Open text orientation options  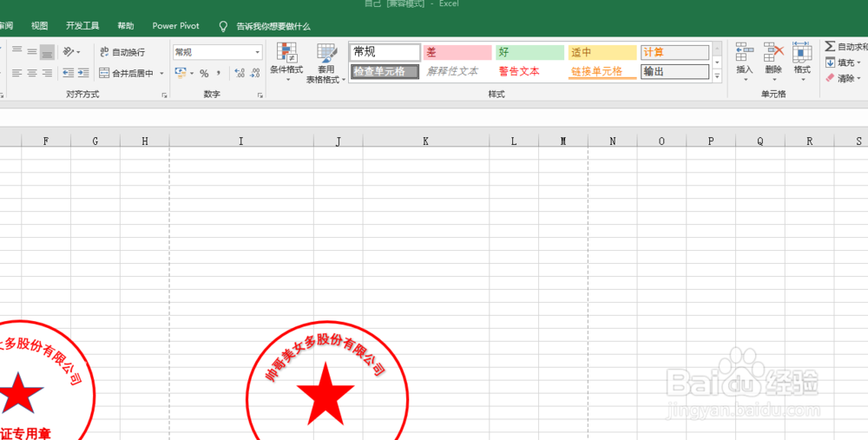click(x=71, y=52)
